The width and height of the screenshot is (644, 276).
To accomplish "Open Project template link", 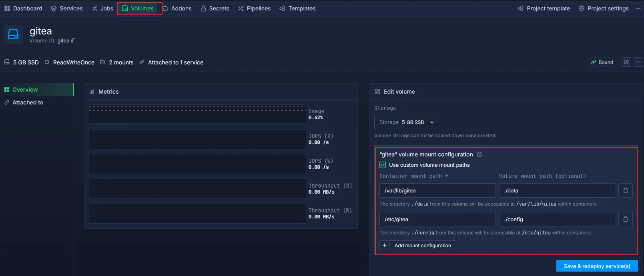I will pyautogui.click(x=544, y=8).
